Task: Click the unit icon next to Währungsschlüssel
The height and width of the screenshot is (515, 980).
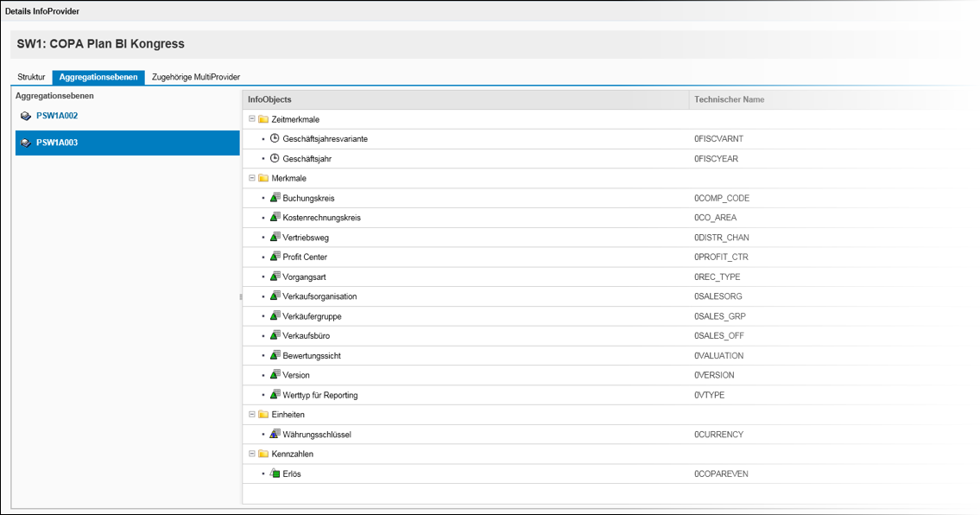Action: 275,434
